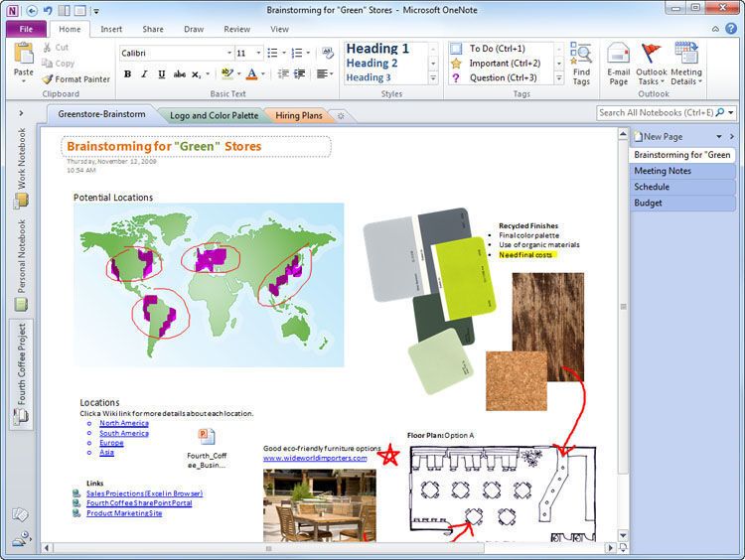Expand the bullet style dropdown arrow
The height and width of the screenshot is (560, 745).
284,53
